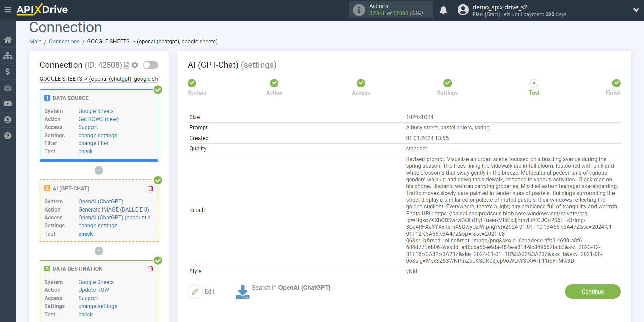Add a block after AI (GPT-Chat)
The image size is (644, 322).
coord(99,251)
